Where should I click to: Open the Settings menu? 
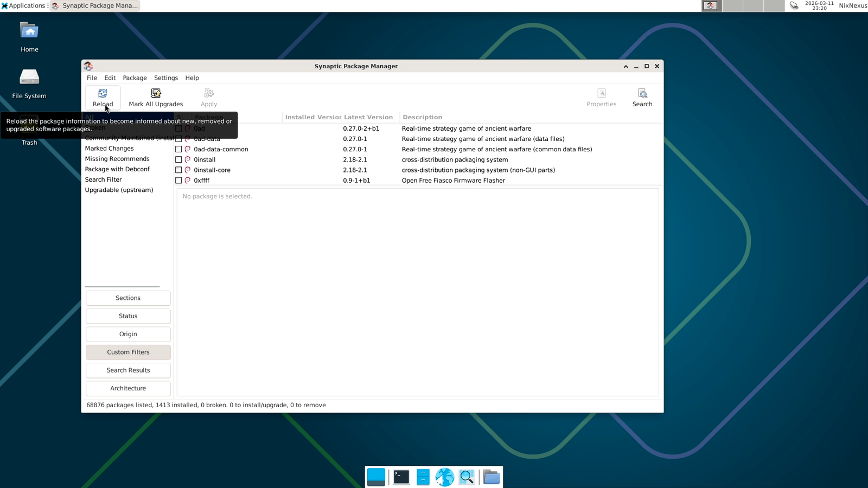tap(165, 78)
